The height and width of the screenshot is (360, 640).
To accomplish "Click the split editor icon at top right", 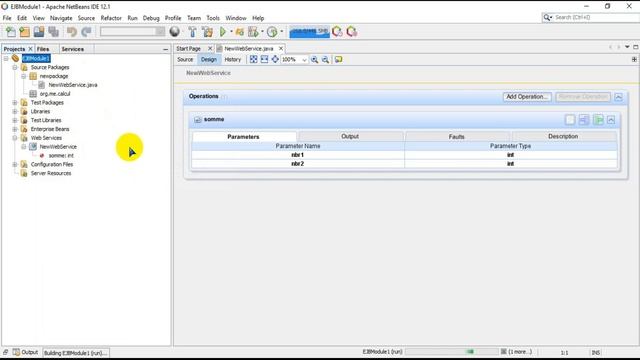I will 634,60.
